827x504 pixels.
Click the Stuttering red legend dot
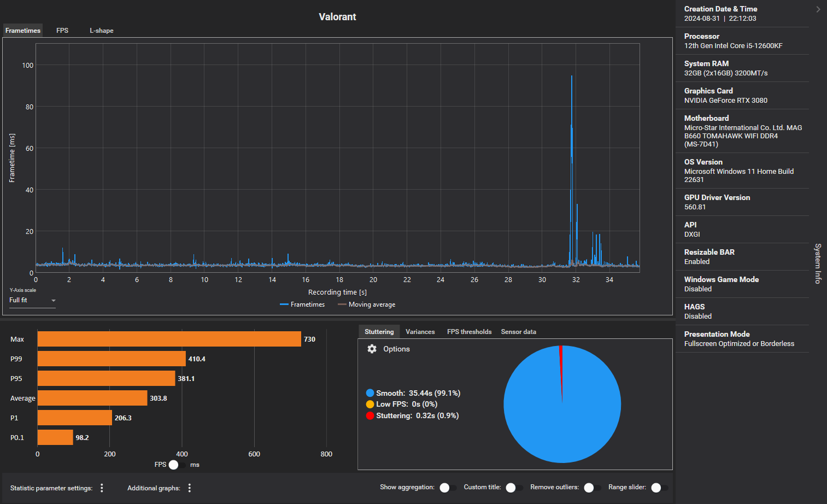pyautogui.click(x=370, y=415)
